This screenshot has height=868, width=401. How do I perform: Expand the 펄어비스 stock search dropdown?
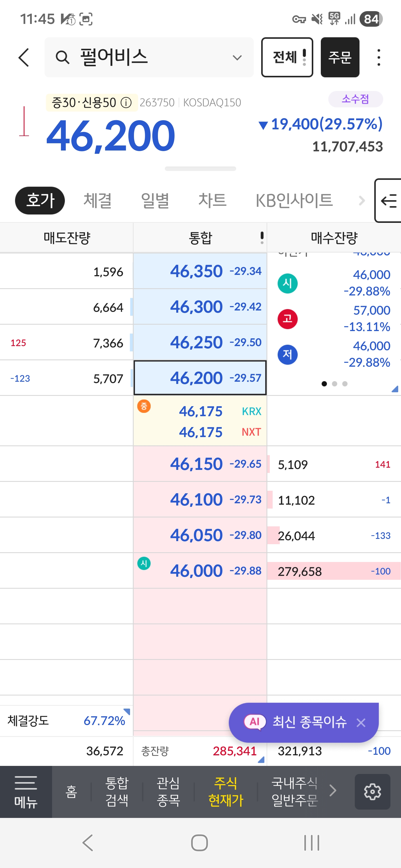pyautogui.click(x=237, y=58)
